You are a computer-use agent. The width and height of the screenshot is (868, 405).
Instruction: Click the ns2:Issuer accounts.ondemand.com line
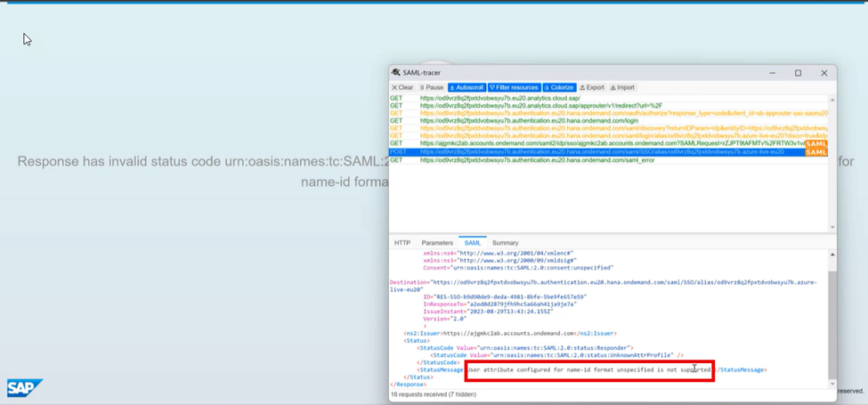[510, 334]
